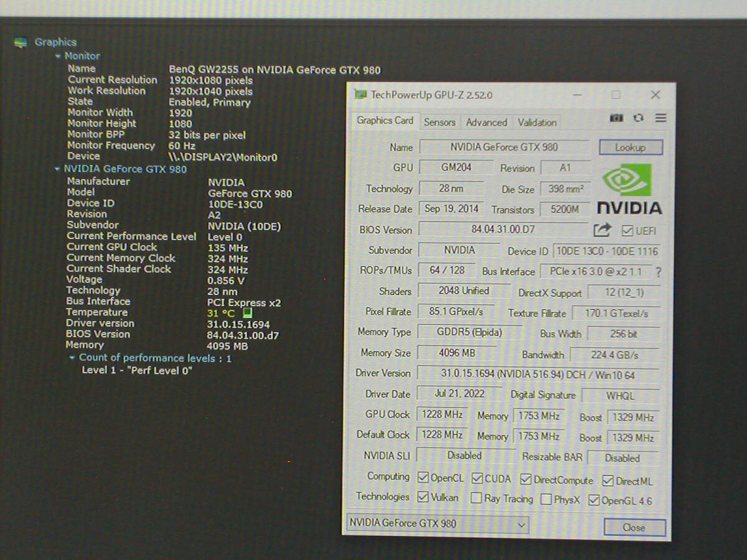The height and width of the screenshot is (560, 747).
Task: Click the Release Date Sep 19, 2014 field
Action: click(452, 209)
